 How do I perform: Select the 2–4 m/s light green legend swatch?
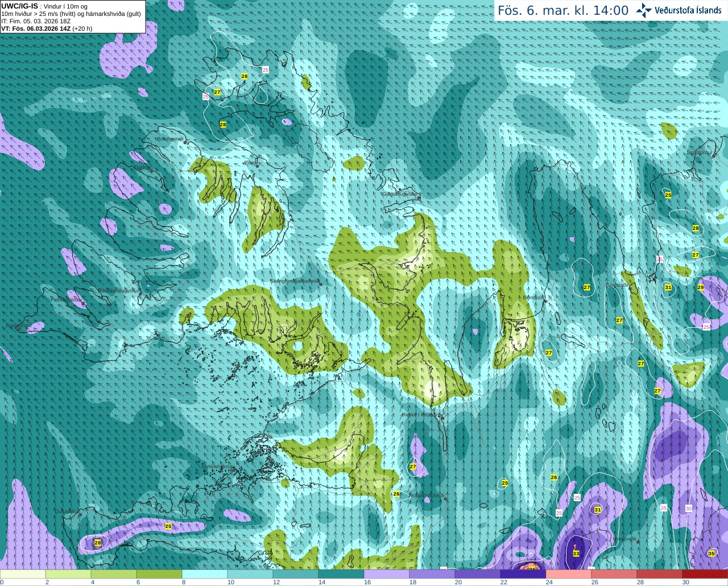click(68, 574)
